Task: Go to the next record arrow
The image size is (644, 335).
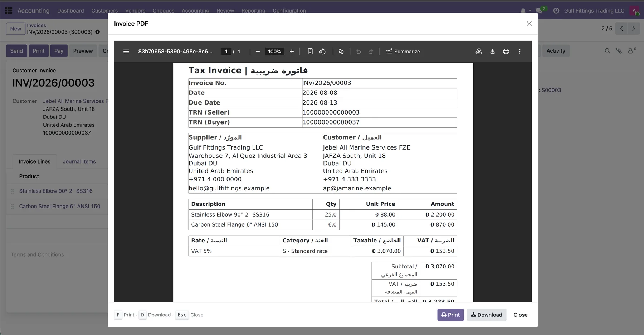Action: point(634,29)
